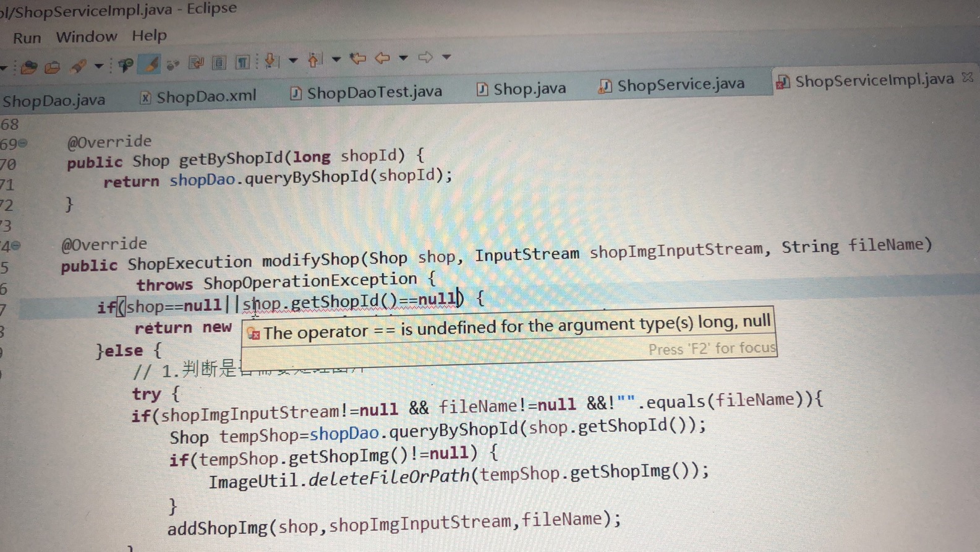Viewport: 980px width, 552px height.
Task: Collapse the modifyShop method fold marker
Action: [16, 246]
